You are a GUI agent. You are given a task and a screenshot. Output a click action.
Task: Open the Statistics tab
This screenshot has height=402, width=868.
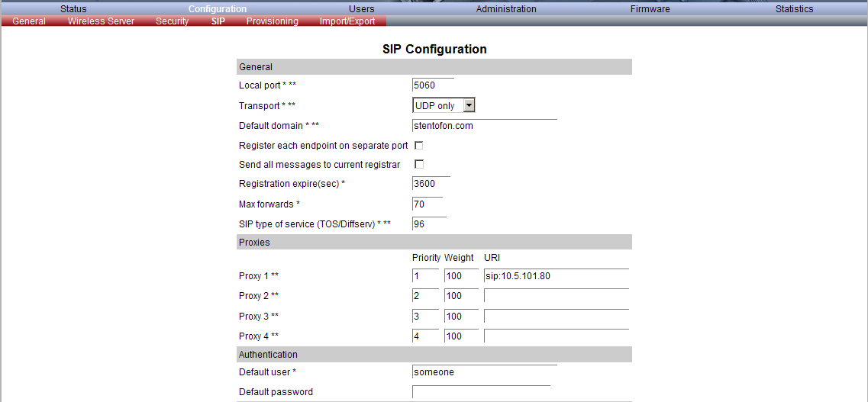click(794, 9)
